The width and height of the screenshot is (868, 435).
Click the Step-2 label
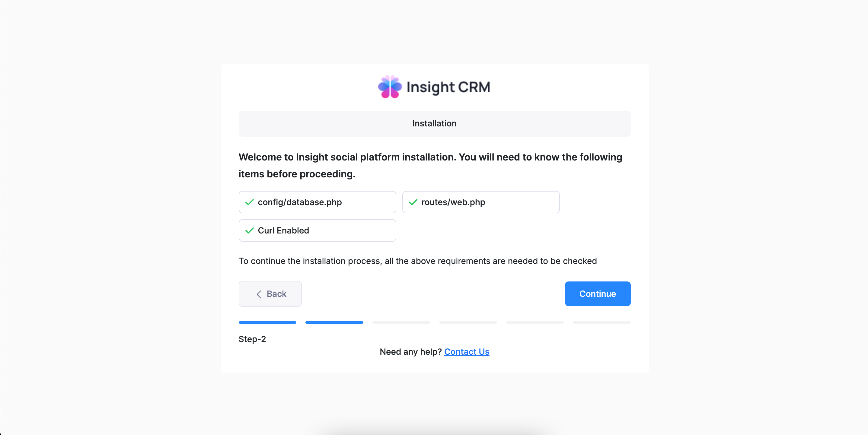[x=252, y=339]
